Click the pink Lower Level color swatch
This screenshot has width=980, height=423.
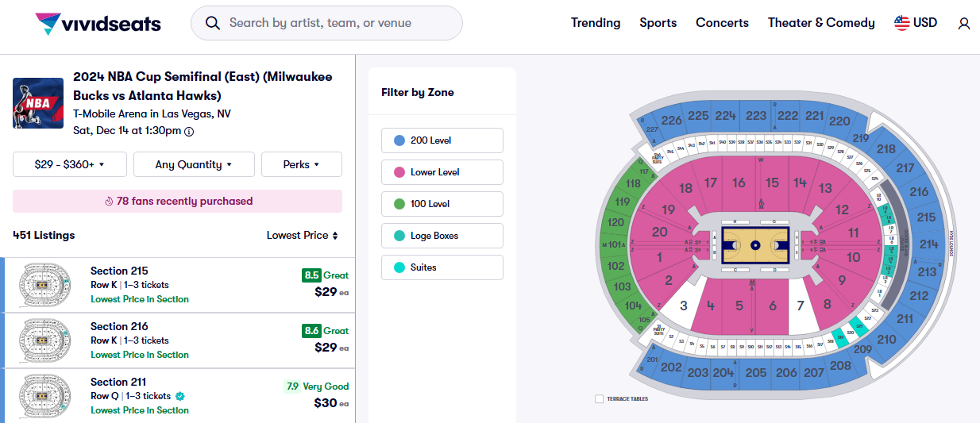(x=399, y=172)
